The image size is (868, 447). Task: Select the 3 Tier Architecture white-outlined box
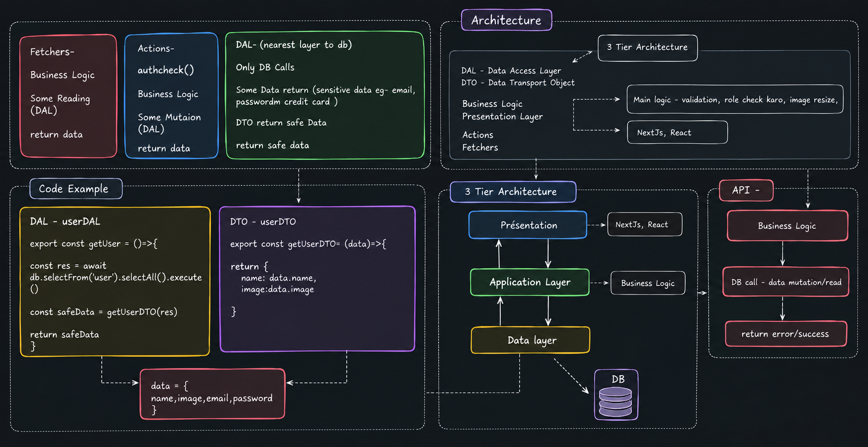click(647, 48)
